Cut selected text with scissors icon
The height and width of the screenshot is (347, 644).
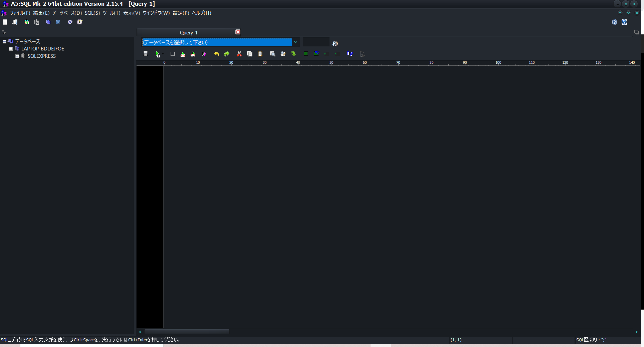coord(239,54)
